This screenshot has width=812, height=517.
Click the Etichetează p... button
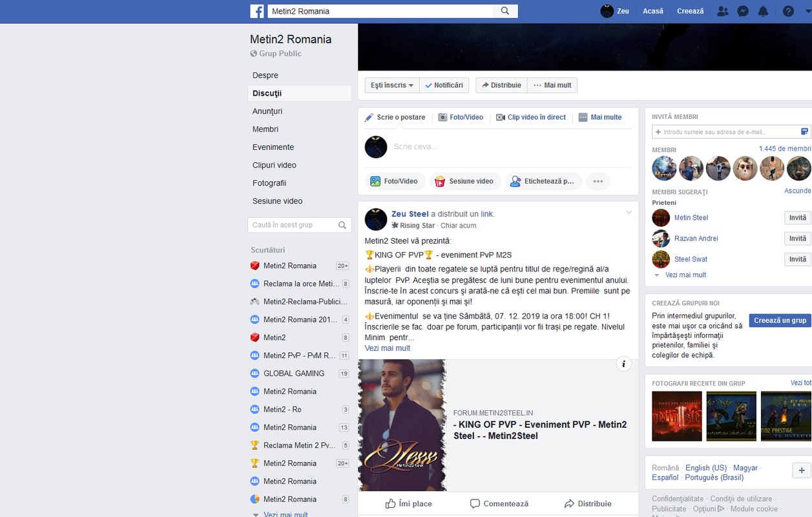(x=543, y=181)
